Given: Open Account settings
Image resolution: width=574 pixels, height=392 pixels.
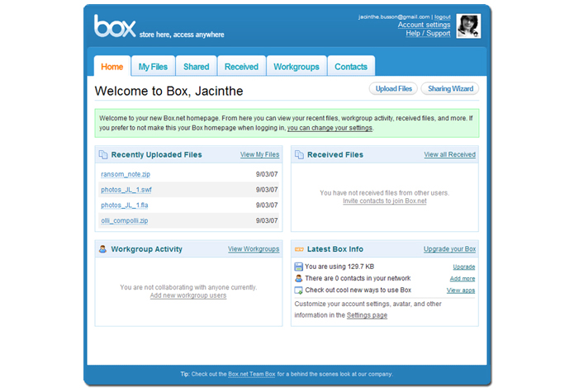Looking at the screenshot, I should (x=424, y=25).
